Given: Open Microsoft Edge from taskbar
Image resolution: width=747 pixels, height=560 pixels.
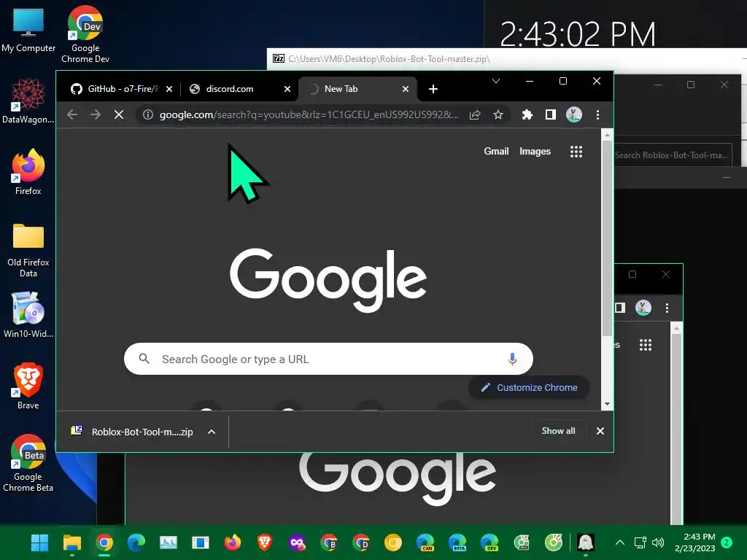Looking at the screenshot, I should pos(136,542).
